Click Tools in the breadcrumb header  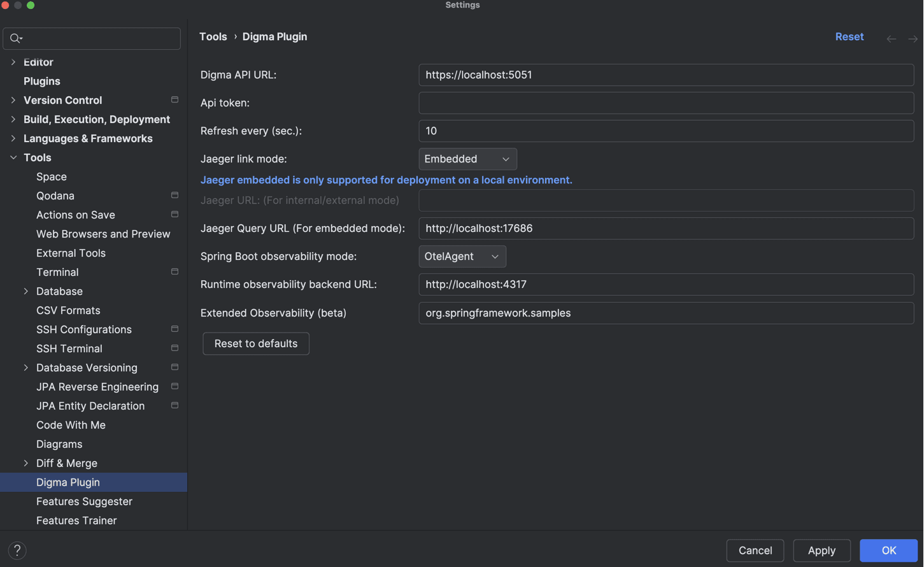213,36
